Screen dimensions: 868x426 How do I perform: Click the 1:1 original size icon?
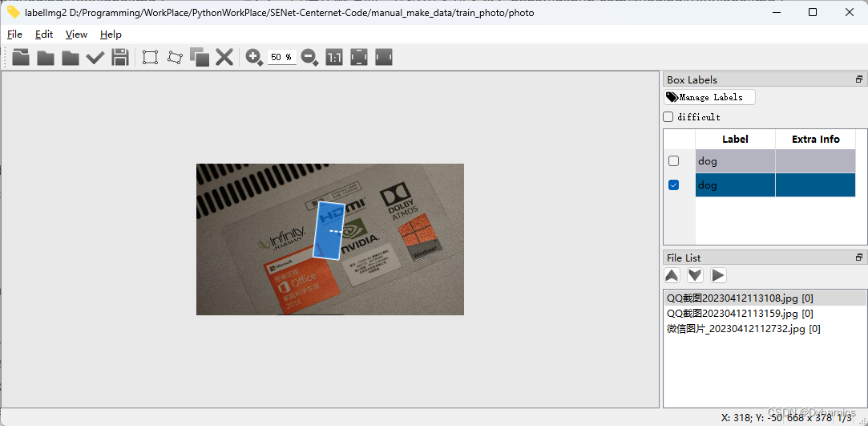tap(333, 57)
